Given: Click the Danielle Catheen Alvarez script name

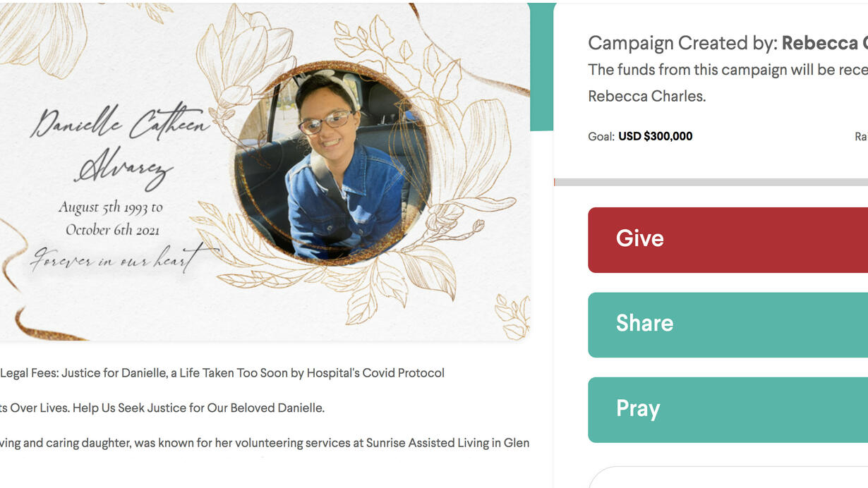Looking at the screenshot, I should click(121, 145).
